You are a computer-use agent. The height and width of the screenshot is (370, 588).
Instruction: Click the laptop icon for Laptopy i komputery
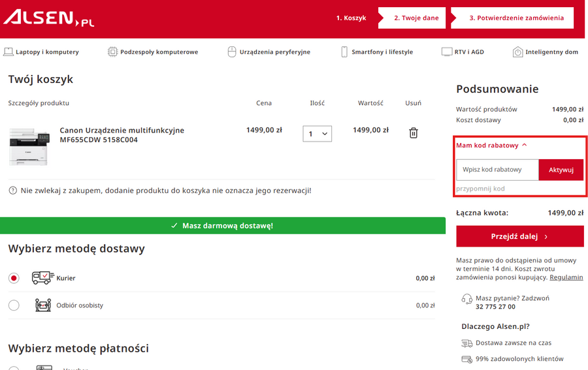click(x=8, y=52)
